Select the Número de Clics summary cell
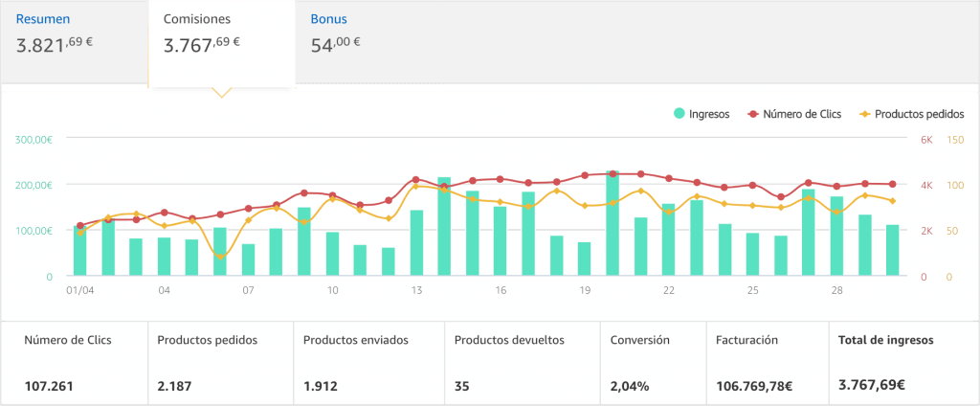This screenshot has height=406, width=980. [x=75, y=363]
